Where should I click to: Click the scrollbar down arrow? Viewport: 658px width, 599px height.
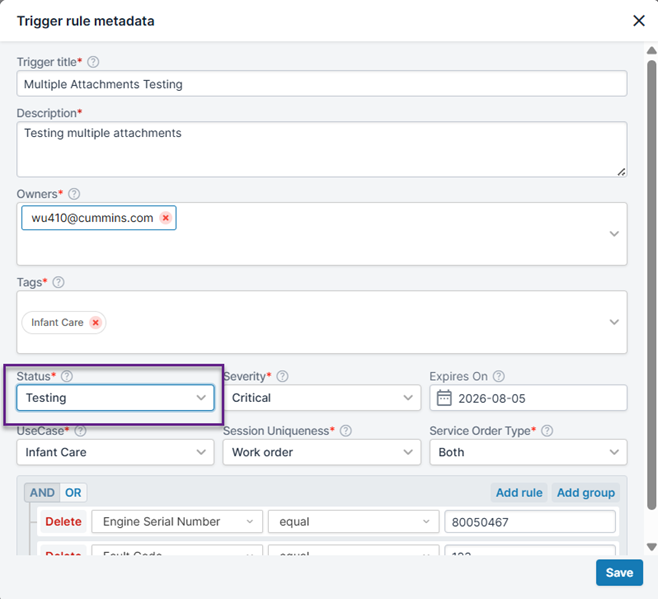[651, 547]
